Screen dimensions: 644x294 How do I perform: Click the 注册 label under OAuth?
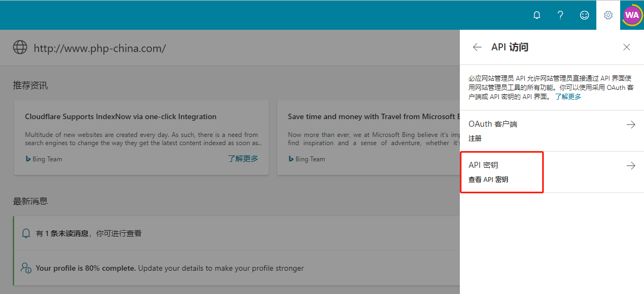pos(475,139)
